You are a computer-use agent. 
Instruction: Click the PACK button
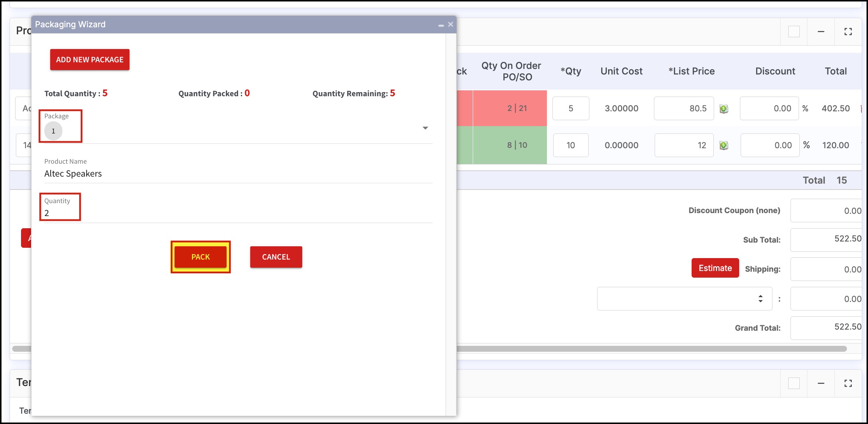coord(200,257)
